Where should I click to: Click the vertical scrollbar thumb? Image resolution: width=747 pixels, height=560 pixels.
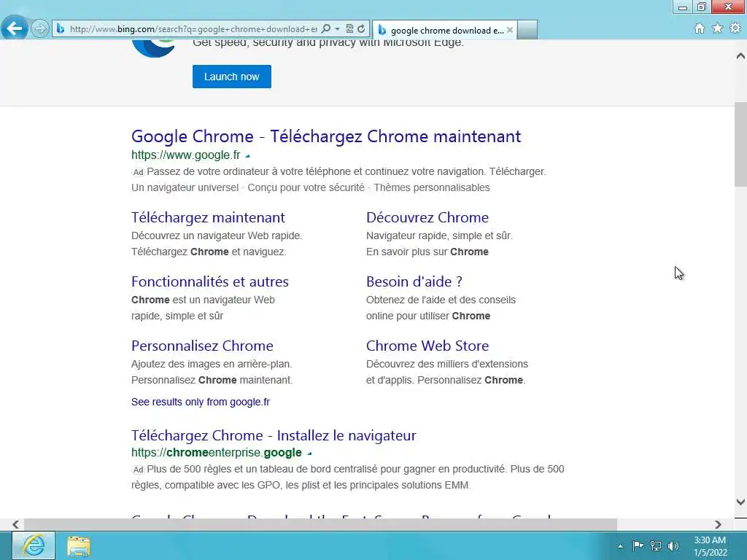pos(740,144)
